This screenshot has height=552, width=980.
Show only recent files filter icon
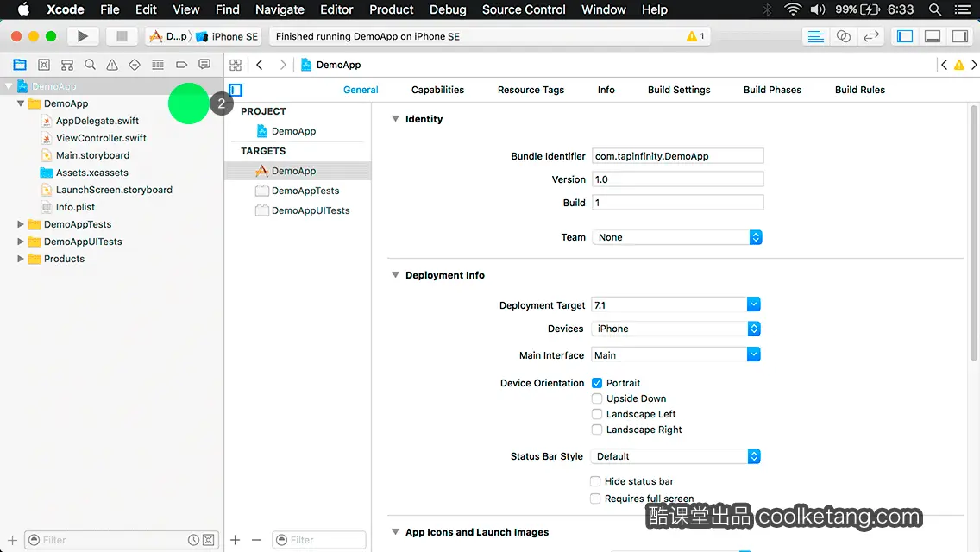click(x=194, y=540)
